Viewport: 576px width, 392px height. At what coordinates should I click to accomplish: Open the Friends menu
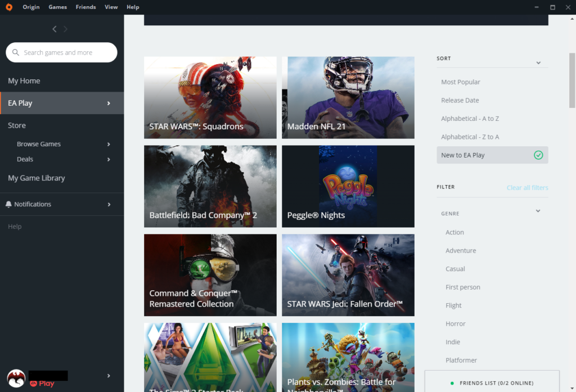pos(85,7)
